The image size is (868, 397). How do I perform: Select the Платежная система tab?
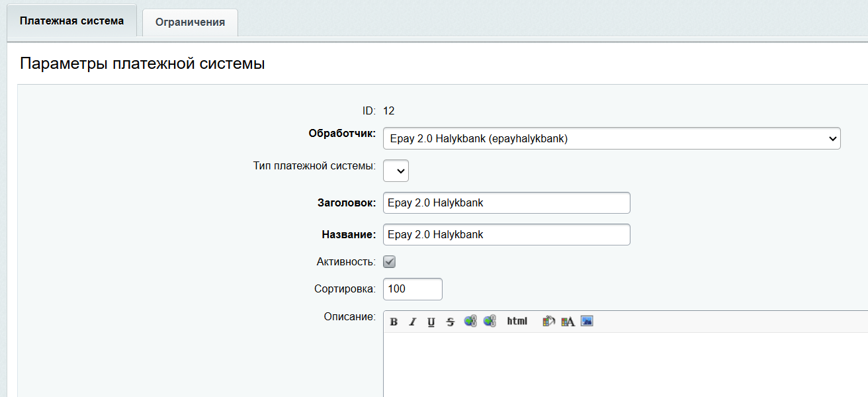pos(71,21)
